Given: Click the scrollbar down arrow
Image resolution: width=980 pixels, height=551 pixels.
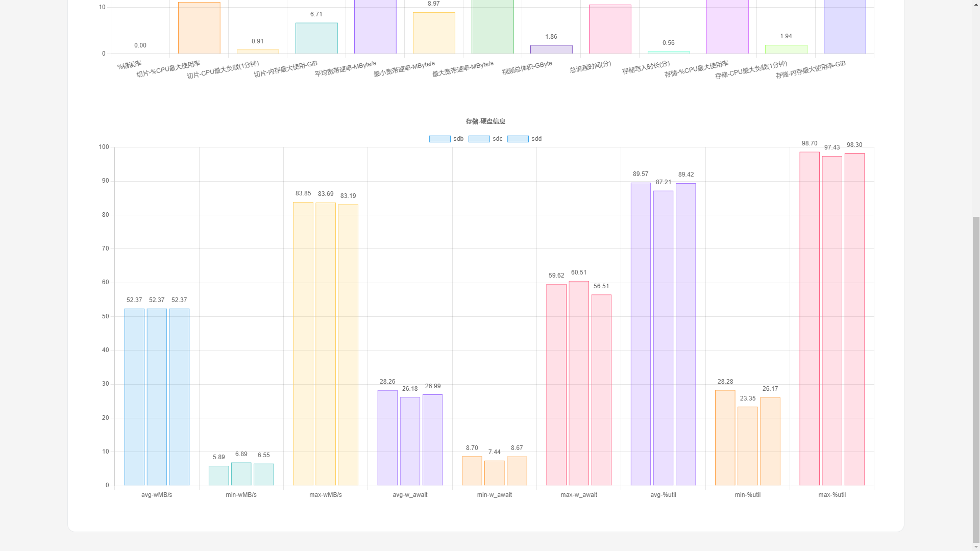Looking at the screenshot, I should click(x=976, y=547).
